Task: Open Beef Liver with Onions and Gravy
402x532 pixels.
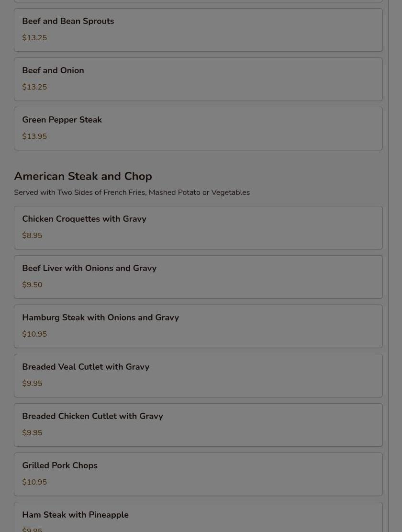Action: point(198,277)
